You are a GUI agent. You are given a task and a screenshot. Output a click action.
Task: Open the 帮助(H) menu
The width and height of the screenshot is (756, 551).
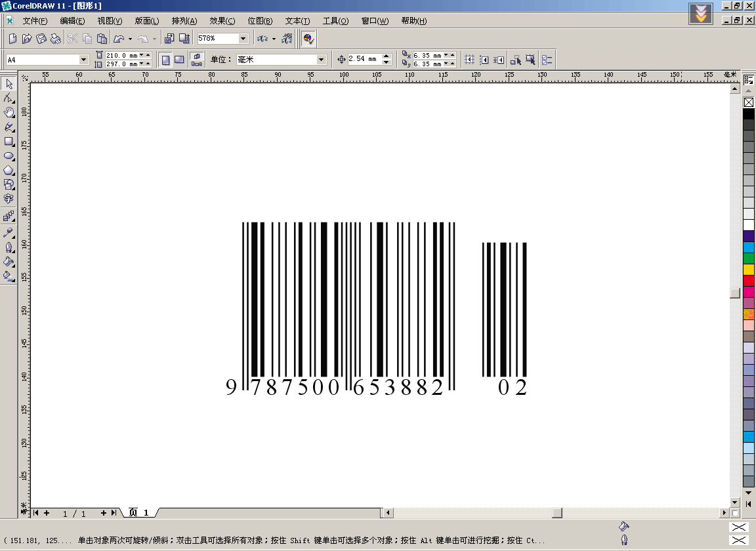pyautogui.click(x=414, y=21)
